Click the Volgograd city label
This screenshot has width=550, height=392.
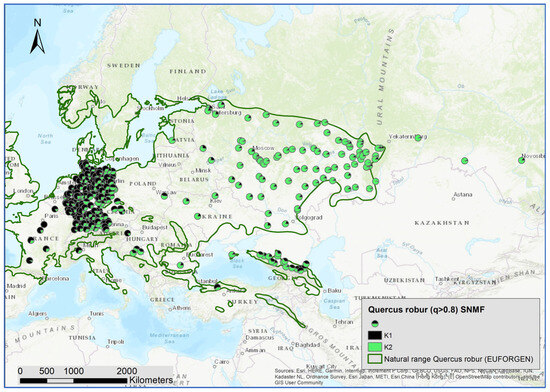click(x=309, y=218)
